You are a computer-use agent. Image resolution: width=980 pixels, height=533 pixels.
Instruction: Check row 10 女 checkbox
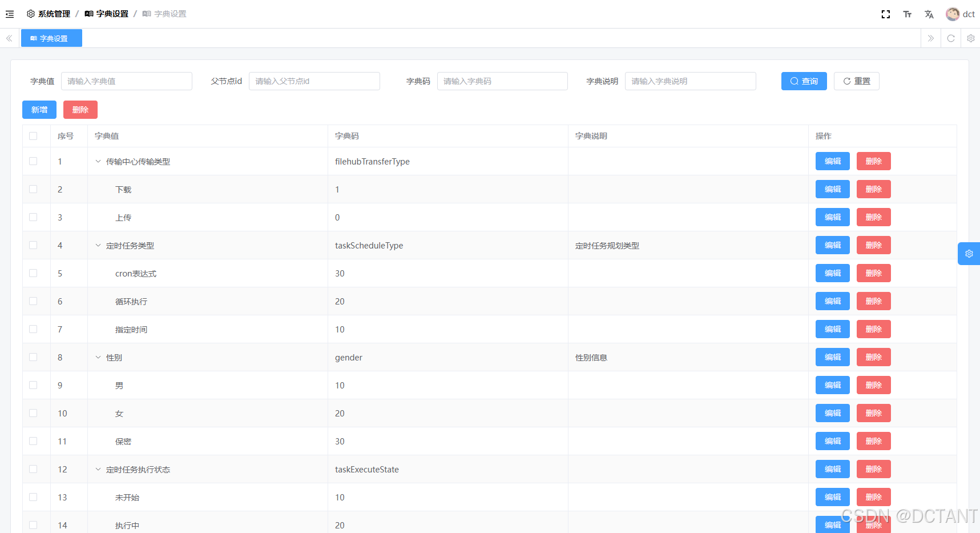point(33,413)
